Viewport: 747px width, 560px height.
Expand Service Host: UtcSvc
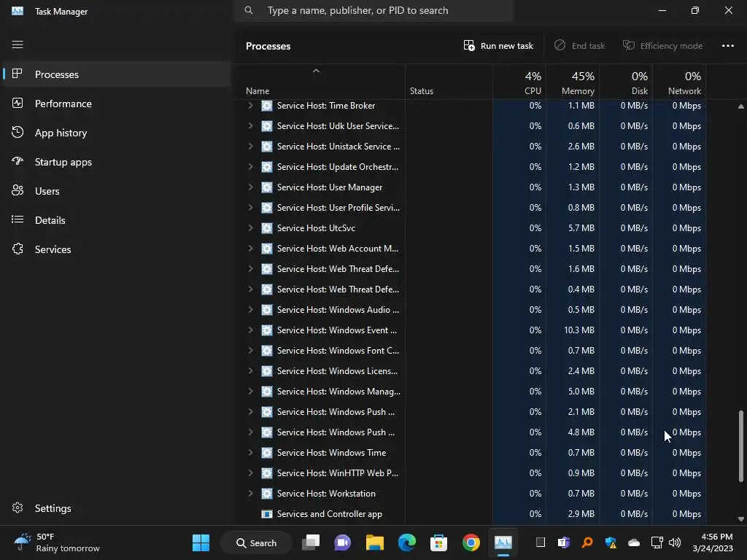[250, 227]
